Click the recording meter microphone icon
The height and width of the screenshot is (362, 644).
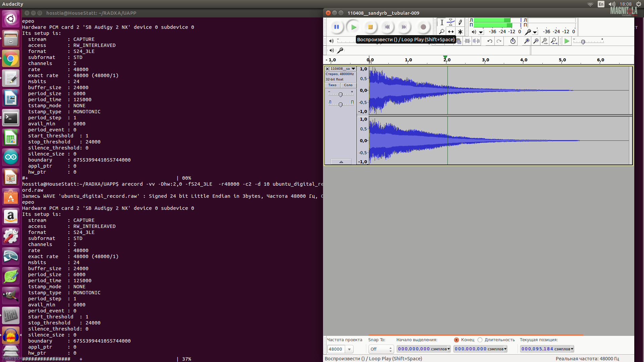point(528,32)
